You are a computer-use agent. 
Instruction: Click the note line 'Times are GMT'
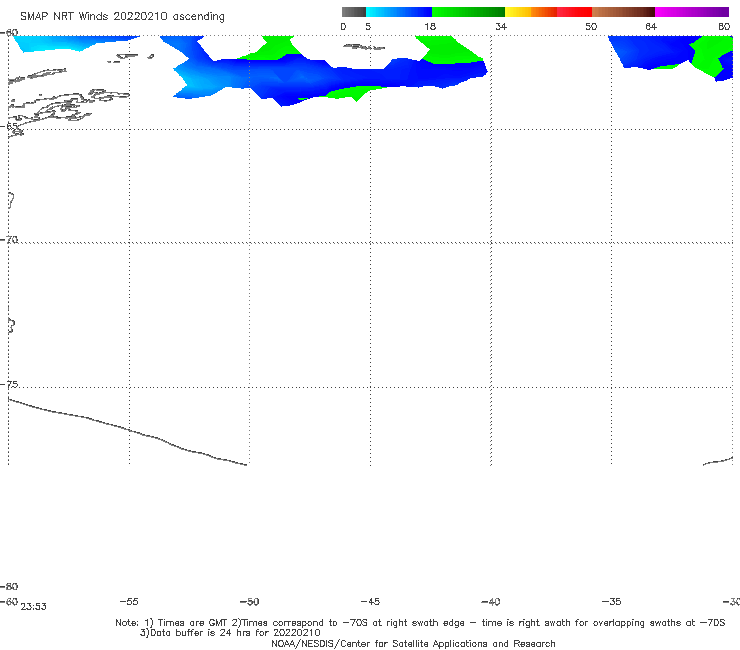point(193,623)
